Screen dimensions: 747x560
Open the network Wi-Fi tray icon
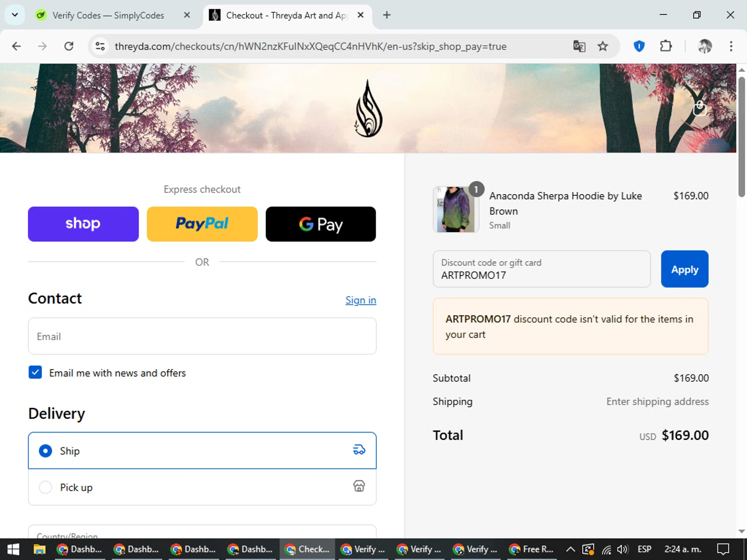pyautogui.click(x=606, y=550)
